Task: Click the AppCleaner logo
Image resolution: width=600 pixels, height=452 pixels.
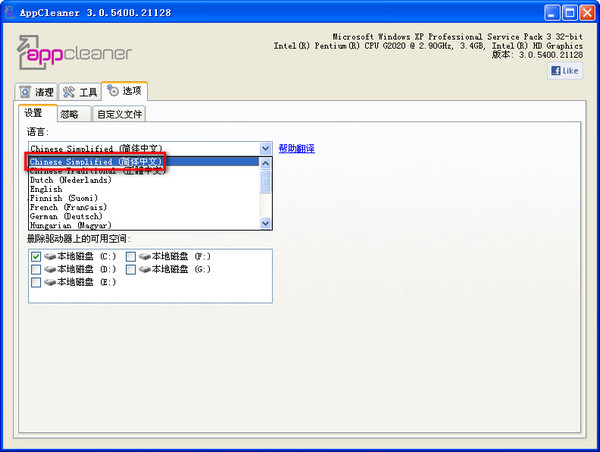Action: (74, 53)
